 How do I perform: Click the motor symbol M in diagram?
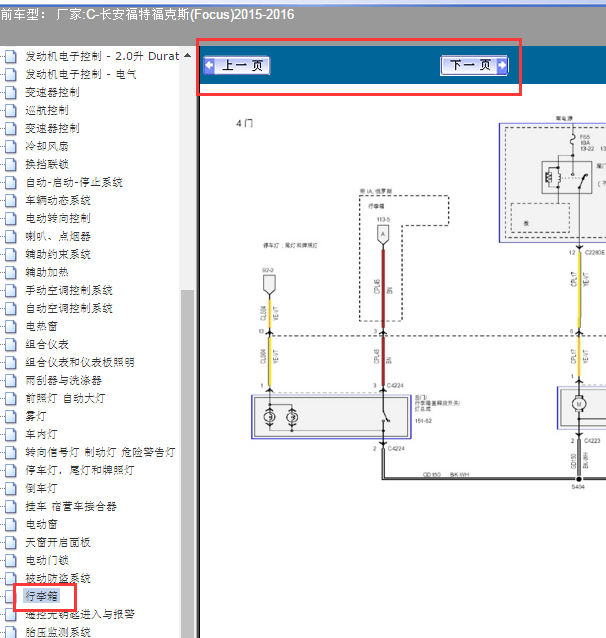click(579, 404)
